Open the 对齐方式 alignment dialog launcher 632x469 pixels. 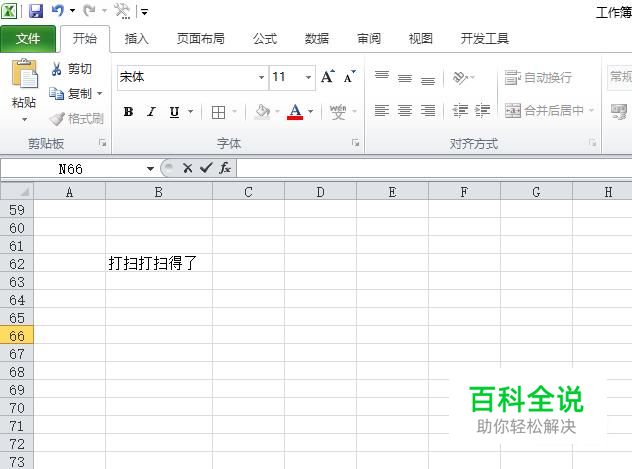[592, 143]
